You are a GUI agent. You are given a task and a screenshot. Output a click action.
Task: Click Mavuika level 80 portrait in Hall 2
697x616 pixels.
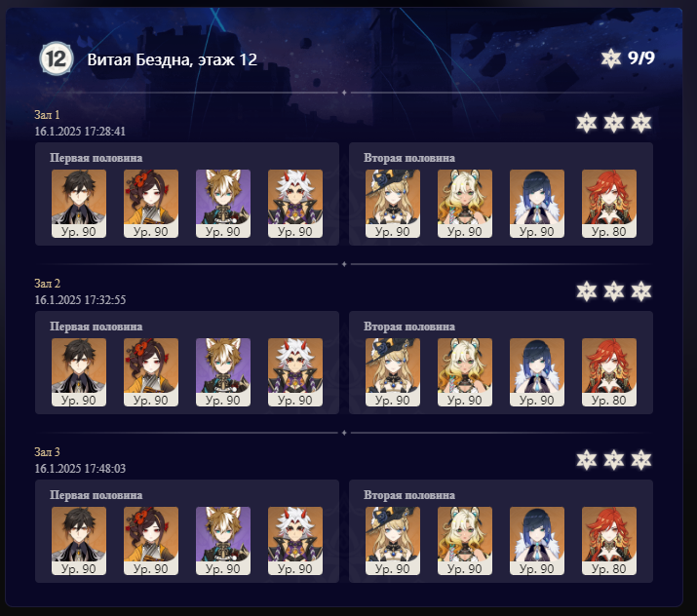(609, 372)
